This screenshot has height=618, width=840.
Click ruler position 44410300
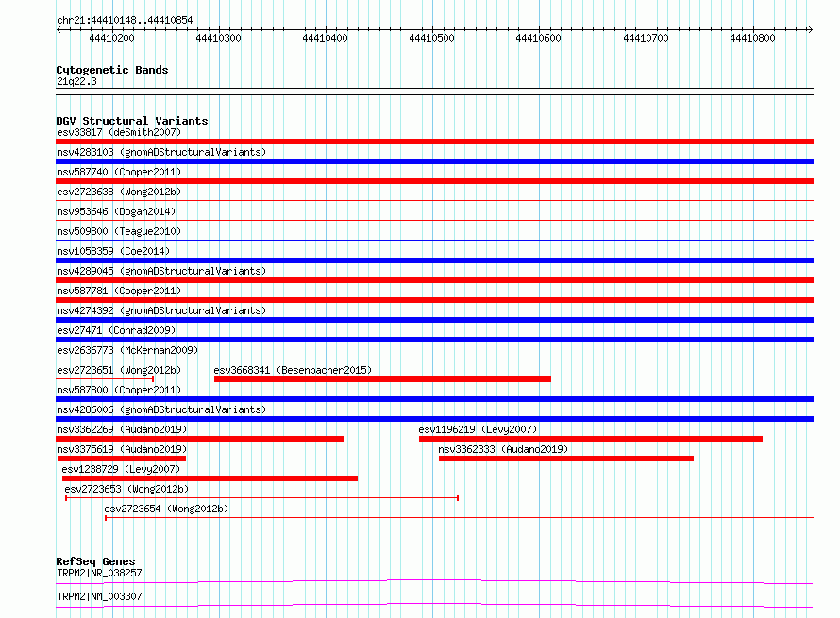pyautogui.click(x=218, y=38)
